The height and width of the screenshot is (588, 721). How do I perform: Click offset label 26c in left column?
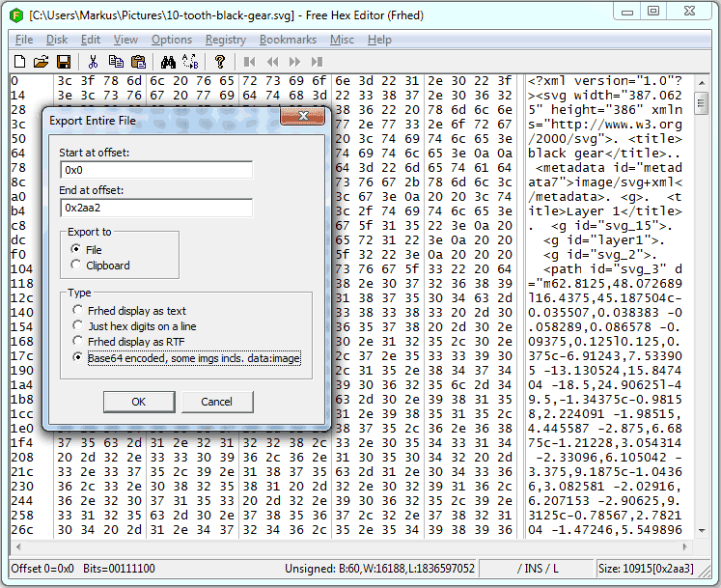tap(22, 530)
